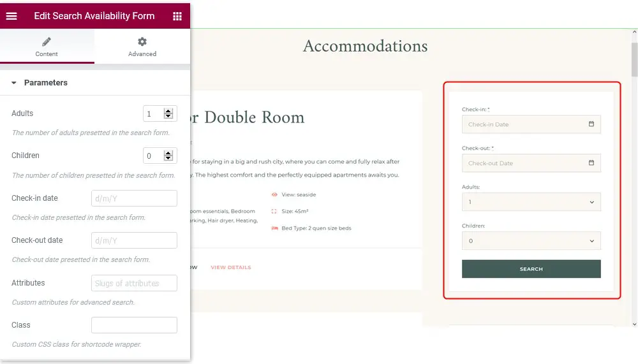Click the Attributes slugs input field
The height and width of the screenshot is (364, 638).
click(134, 283)
